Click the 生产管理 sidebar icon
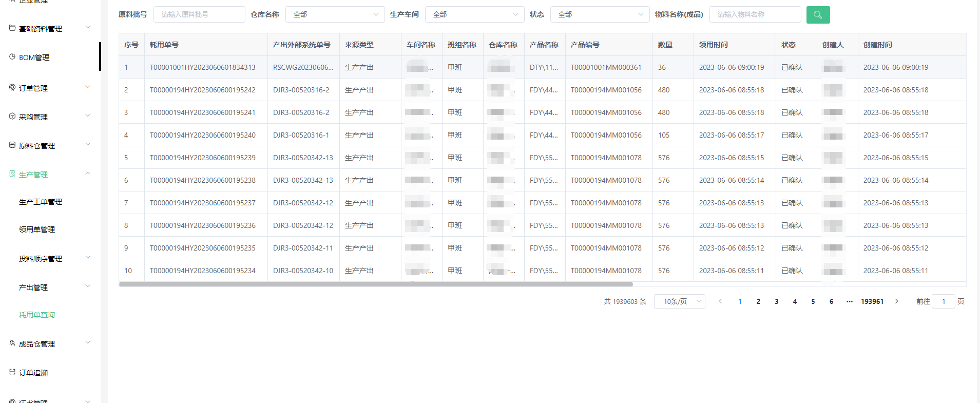This screenshot has width=980, height=403. (12, 174)
